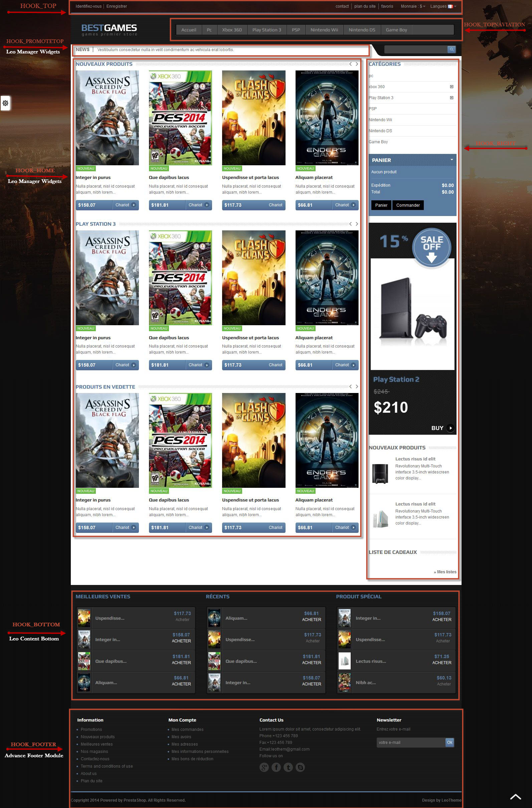The height and width of the screenshot is (808, 532).
Task: Click ACHETER for Que dapibus in Meilleures Ventes
Action: tap(181, 662)
